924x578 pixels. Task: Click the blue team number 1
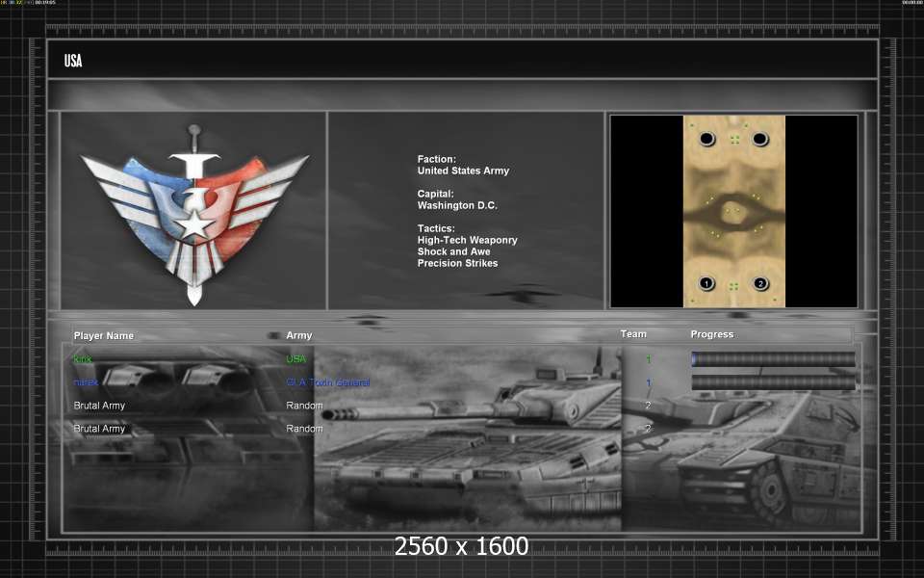pyautogui.click(x=648, y=382)
